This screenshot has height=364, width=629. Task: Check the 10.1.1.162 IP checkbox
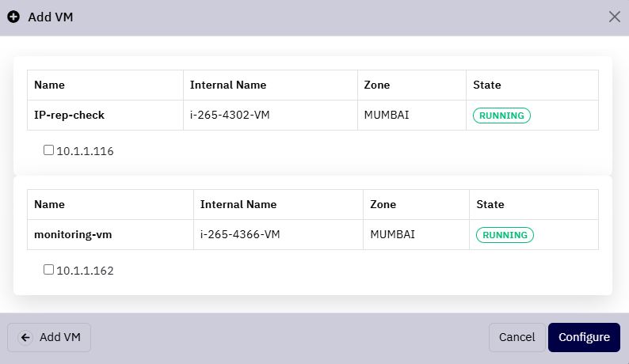(48, 269)
